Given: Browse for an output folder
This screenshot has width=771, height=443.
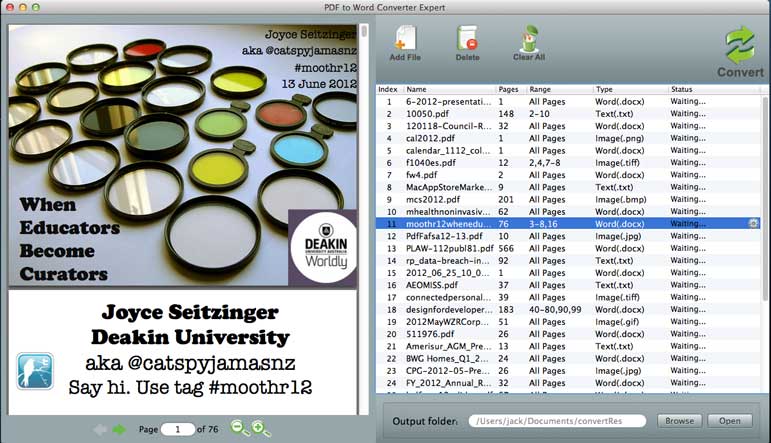Looking at the screenshot, I should click(x=679, y=421).
